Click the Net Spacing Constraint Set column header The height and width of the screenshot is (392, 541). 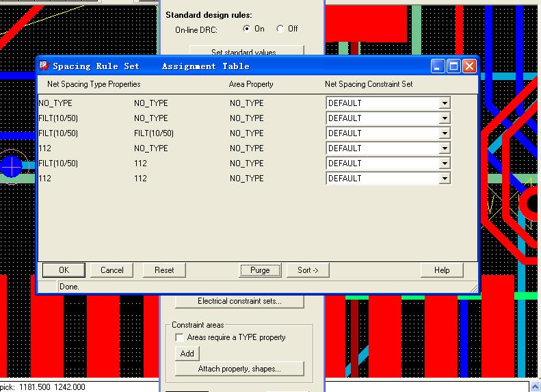tap(369, 84)
